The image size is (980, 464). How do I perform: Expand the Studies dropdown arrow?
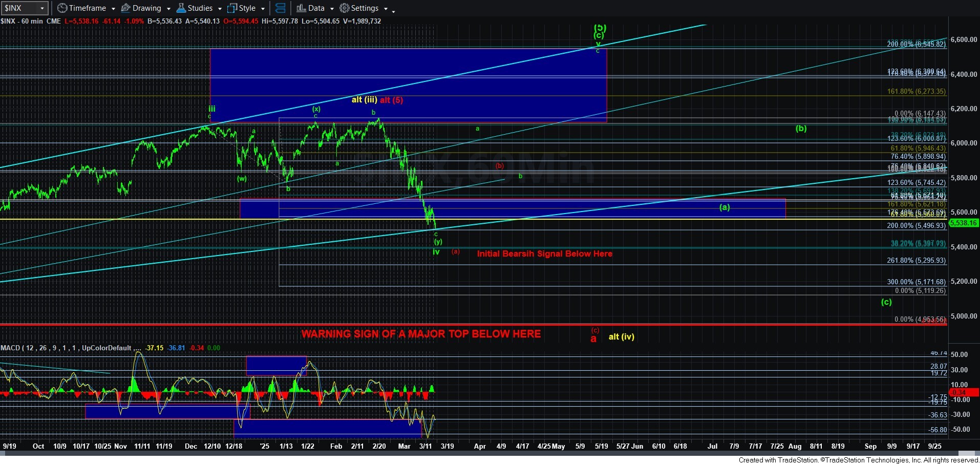click(220, 9)
